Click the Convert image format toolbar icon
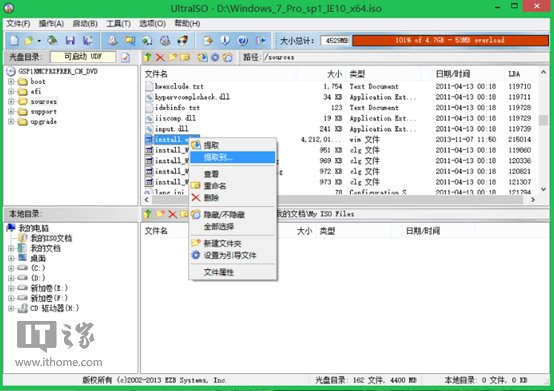 [x=130, y=40]
